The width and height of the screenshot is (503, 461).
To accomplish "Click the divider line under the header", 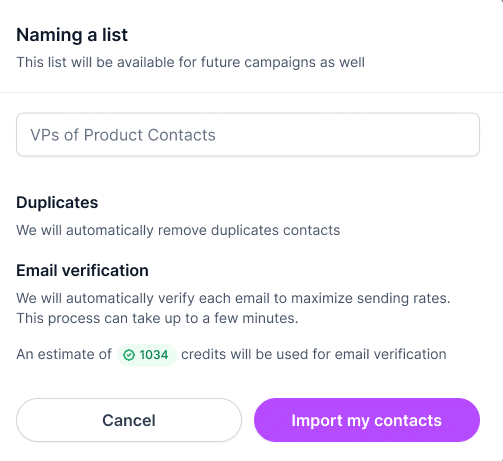I will 251,92.
